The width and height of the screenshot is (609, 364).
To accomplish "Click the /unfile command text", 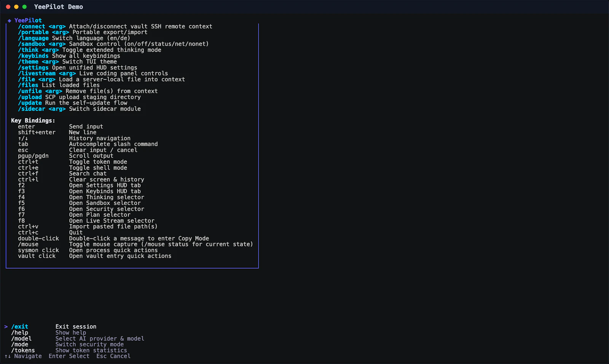I will click(x=30, y=91).
